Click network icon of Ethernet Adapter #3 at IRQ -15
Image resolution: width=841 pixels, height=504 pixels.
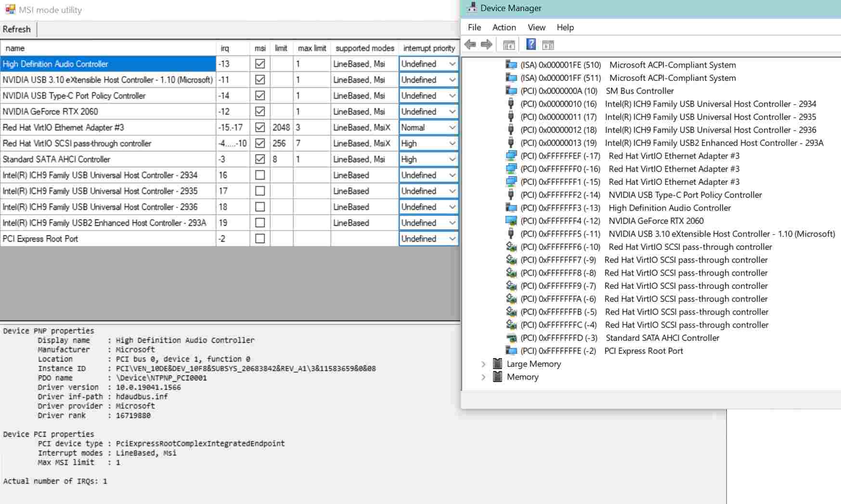(511, 181)
